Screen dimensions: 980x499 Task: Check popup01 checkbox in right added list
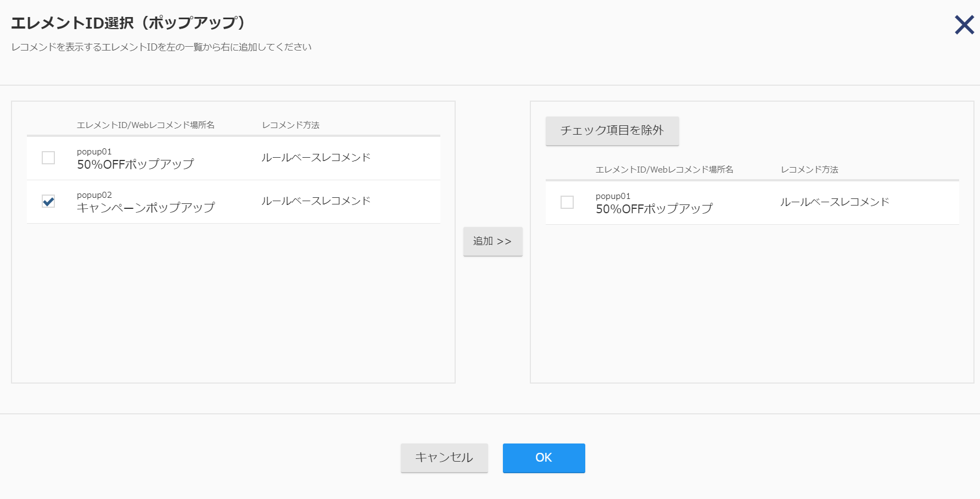click(567, 202)
